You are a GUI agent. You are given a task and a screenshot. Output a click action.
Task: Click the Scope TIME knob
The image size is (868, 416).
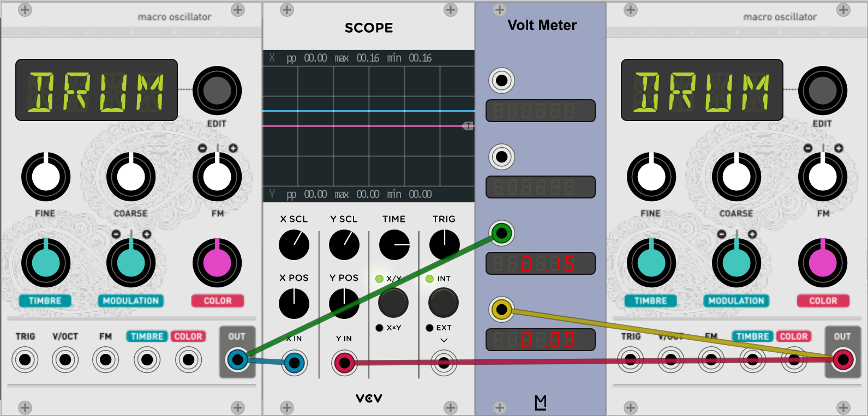[394, 245]
